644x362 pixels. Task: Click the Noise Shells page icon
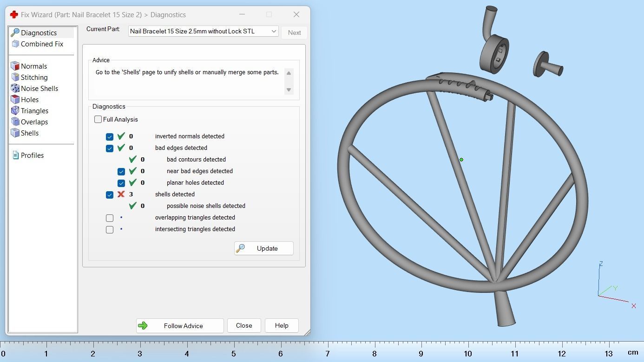pyautogui.click(x=15, y=88)
